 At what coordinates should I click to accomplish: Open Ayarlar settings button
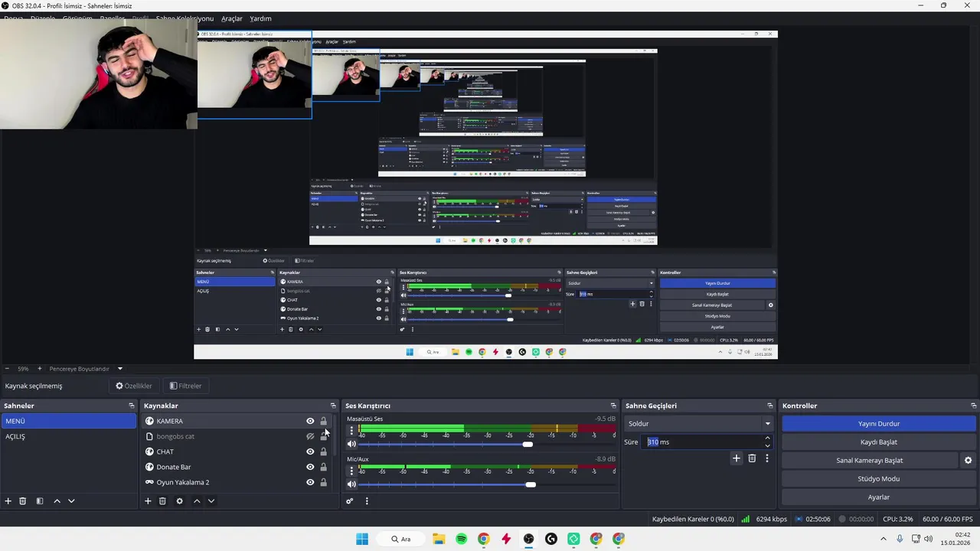point(879,497)
